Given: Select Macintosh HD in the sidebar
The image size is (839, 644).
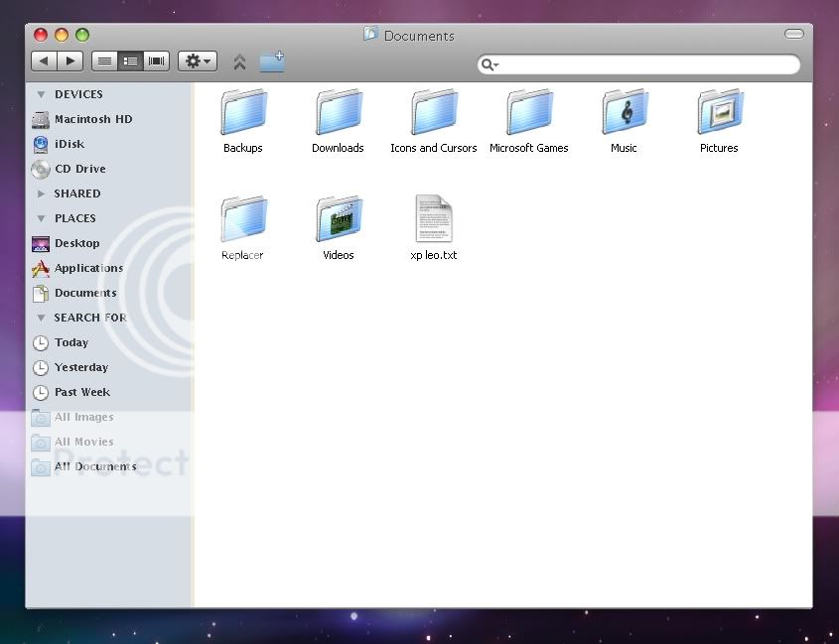Looking at the screenshot, I should [92, 119].
